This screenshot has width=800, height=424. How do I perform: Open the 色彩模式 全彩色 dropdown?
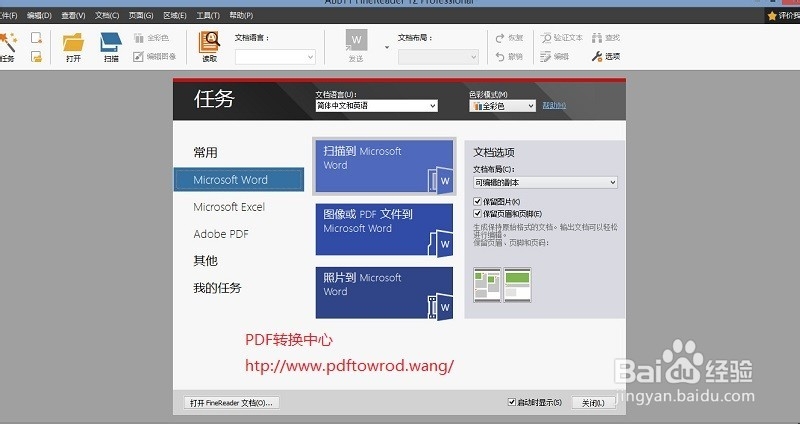pos(503,106)
